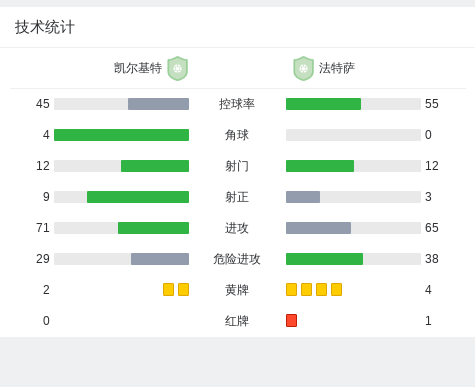Click 凯尔基特's green 射门 bar
Image resolution: width=475 pixels, height=387 pixels.
pos(155,166)
